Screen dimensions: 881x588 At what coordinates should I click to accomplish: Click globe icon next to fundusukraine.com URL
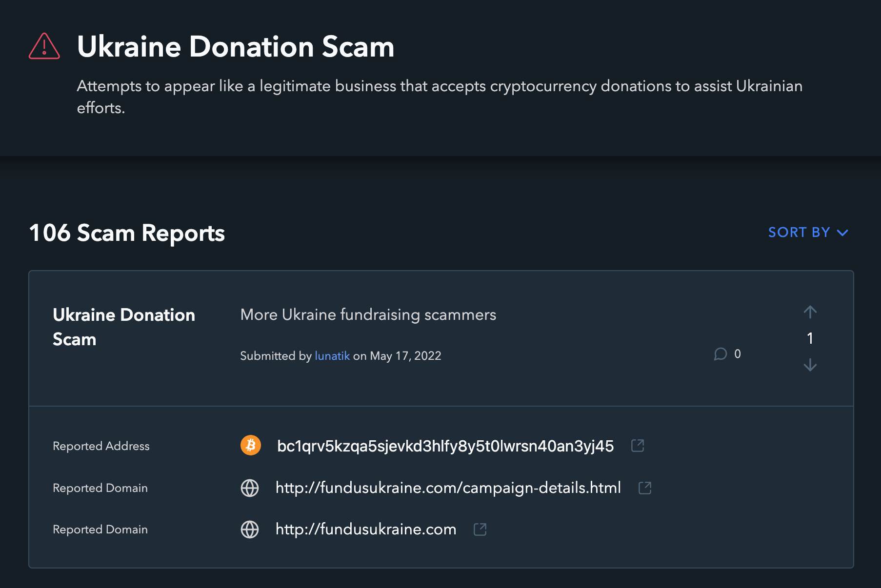coord(250,529)
